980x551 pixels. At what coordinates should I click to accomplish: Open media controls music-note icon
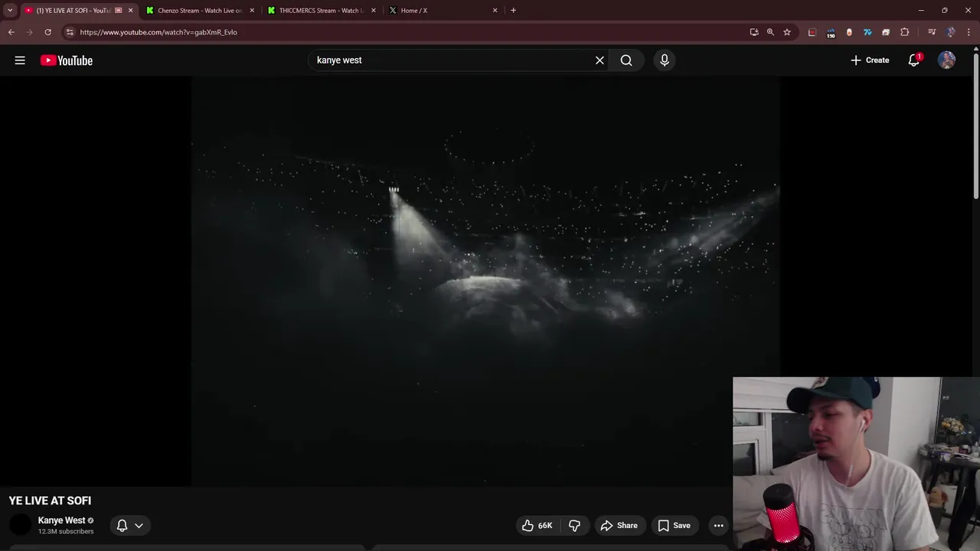[x=932, y=32]
